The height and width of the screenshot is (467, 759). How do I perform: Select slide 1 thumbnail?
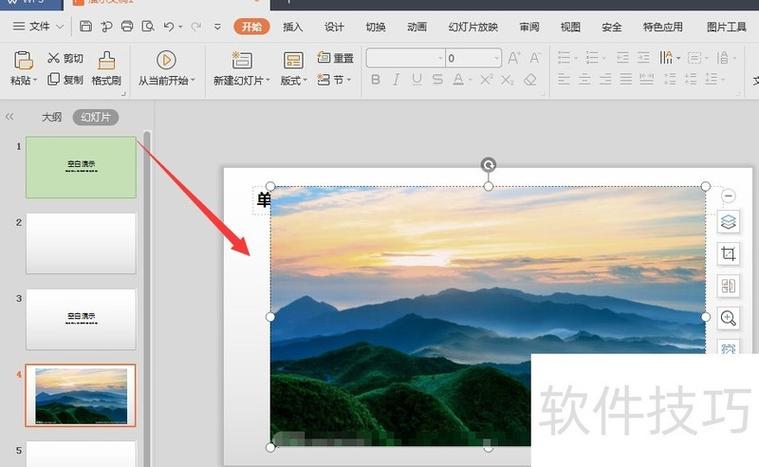coord(81,167)
